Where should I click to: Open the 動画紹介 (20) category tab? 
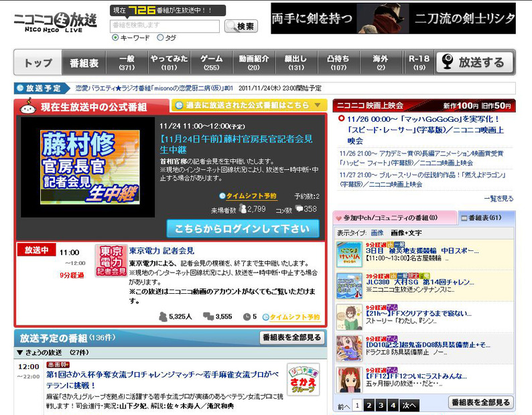pyautogui.click(x=254, y=62)
